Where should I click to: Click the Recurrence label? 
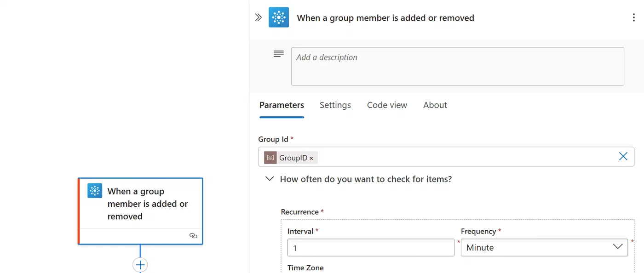coord(300,212)
